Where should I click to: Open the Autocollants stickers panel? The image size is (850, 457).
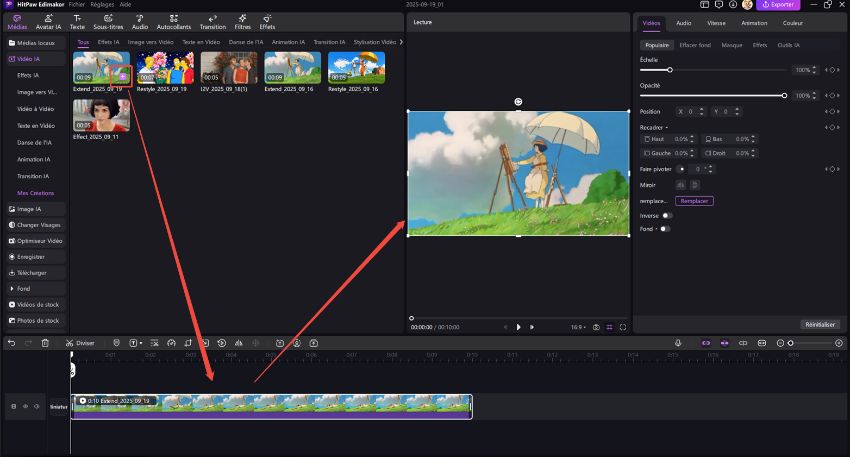point(173,22)
